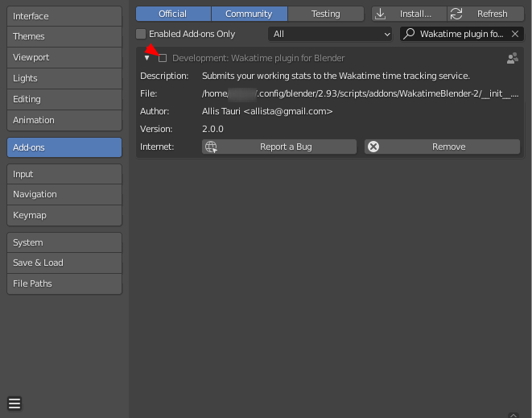The width and height of the screenshot is (532, 418).
Task: Click the add-on search field
Action: (x=462, y=34)
